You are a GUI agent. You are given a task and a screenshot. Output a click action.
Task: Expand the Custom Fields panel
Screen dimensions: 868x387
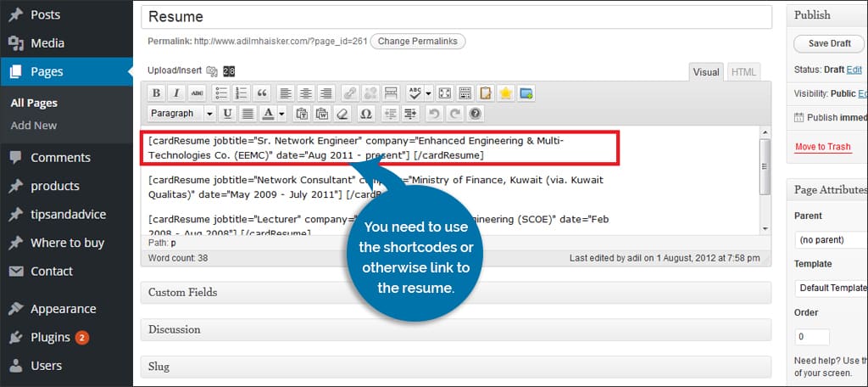pyautogui.click(x=456, y=292)
